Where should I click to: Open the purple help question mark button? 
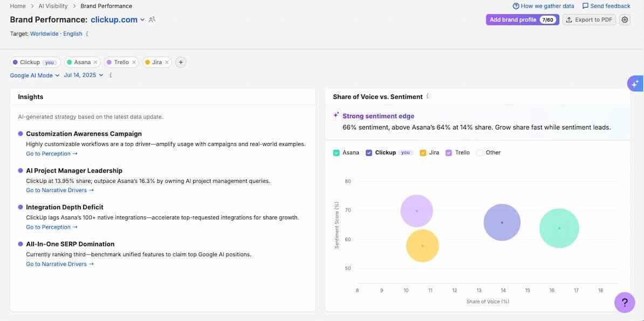click(625, 303)
